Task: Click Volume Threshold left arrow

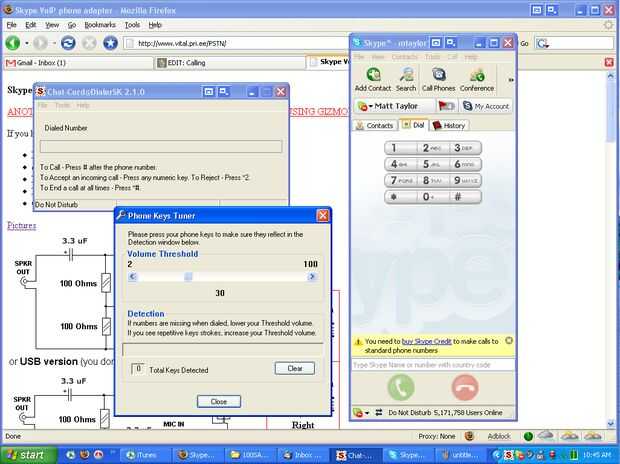Action: click(133, 277)
